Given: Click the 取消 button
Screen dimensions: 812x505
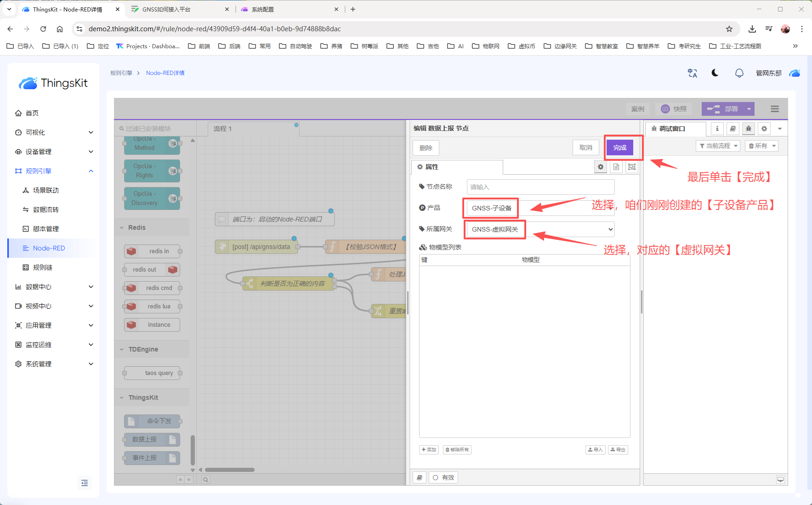Looking at the screenshot, I should click(585, 148).
